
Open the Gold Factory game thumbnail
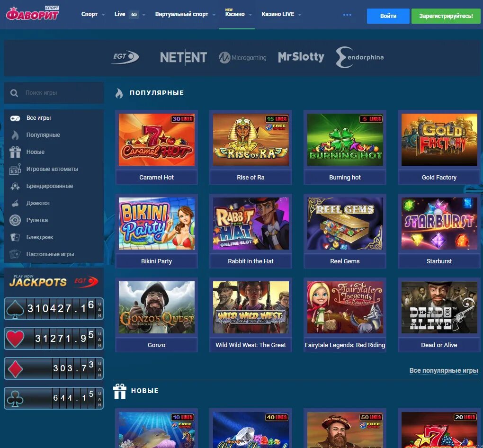coord(439,140)
